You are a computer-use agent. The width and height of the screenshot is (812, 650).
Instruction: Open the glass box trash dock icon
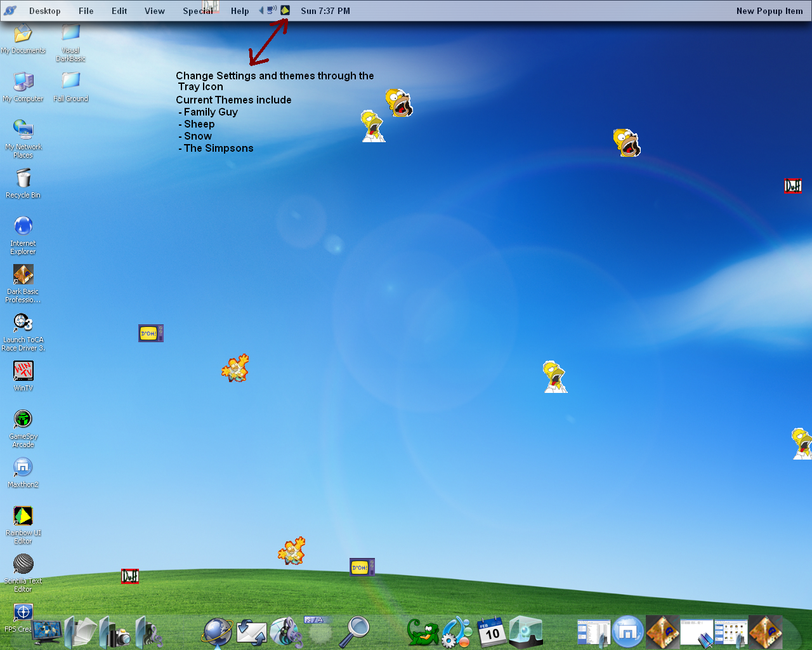pyautogui.click(x=526, y=632)
